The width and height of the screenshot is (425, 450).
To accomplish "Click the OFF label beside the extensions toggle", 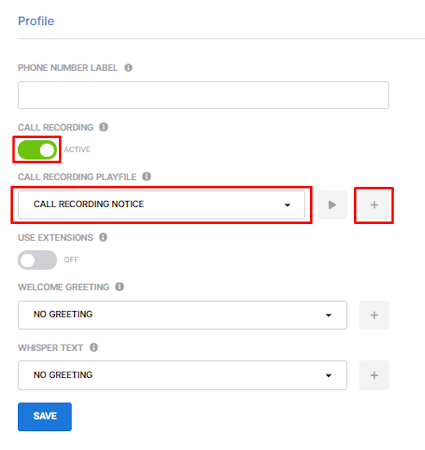I will tap(71, 259).
